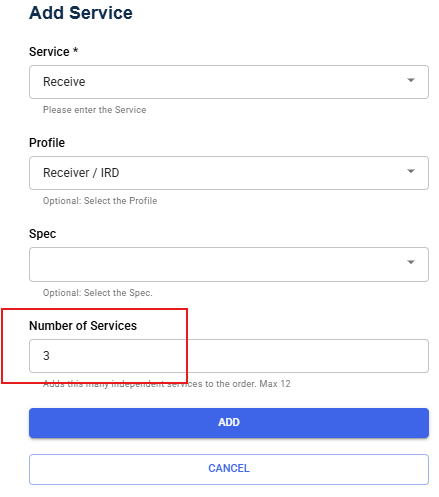This screenshot has width=439, height=497.
Task: Click the 'Optional: Select the Spec.' hint
Action: (x=98, y=293)
